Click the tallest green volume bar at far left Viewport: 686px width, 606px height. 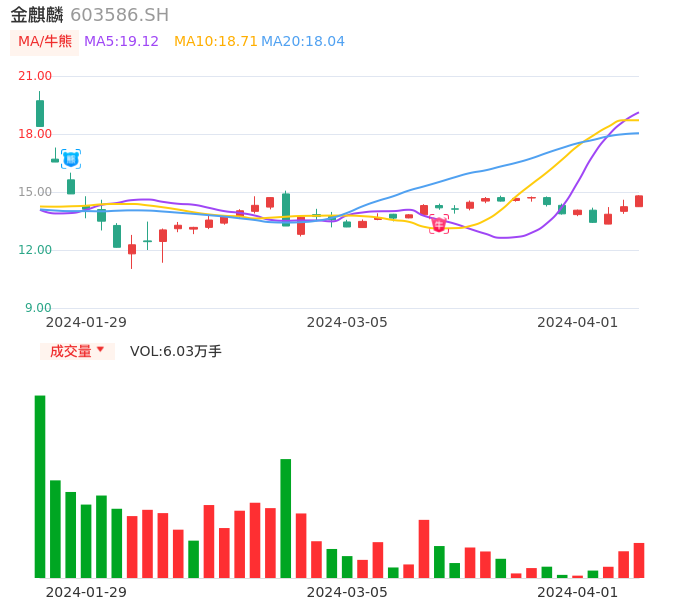[x=40, y=486]
